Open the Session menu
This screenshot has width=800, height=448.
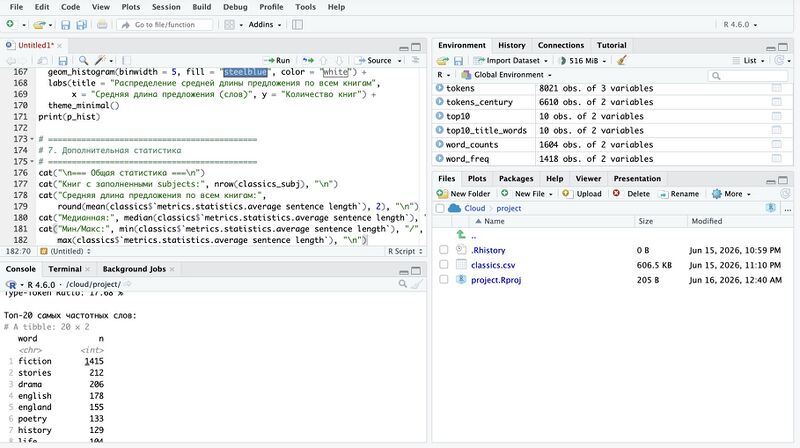166,7
